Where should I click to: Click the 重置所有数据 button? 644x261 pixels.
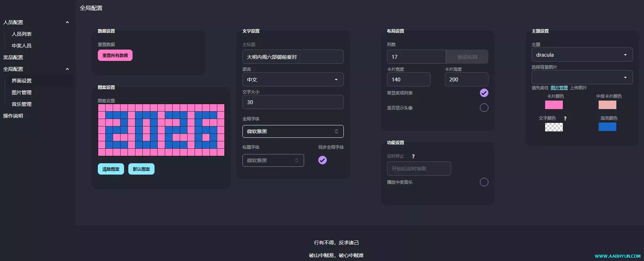[x=115, y=55]
